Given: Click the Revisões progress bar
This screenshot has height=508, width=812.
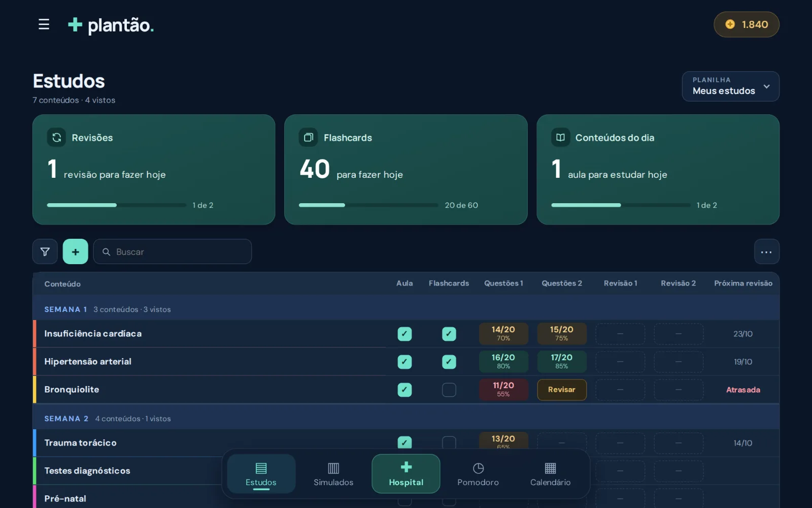Looking at the screenshot, I should [x=117, y=205].
